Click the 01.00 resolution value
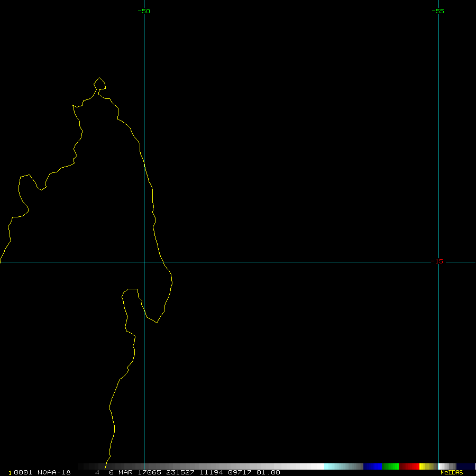Image resolution: width=476 pixels, height=476 pixels. pos(268,472)
